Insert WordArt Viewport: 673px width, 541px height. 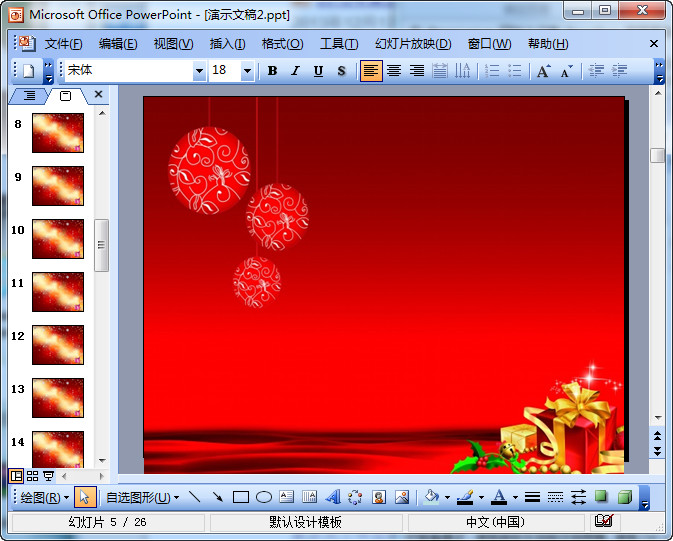click(333, 498)
